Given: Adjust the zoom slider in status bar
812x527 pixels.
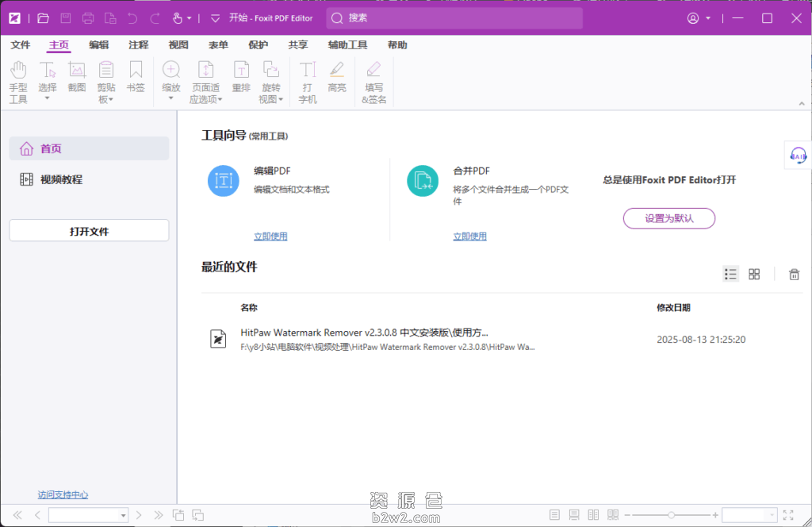Looking at the screenshot, I should click(x=670, y=514).
